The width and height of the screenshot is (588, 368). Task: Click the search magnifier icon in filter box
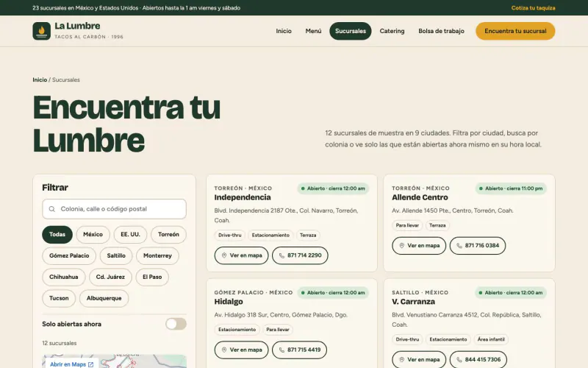coord(52,209)
